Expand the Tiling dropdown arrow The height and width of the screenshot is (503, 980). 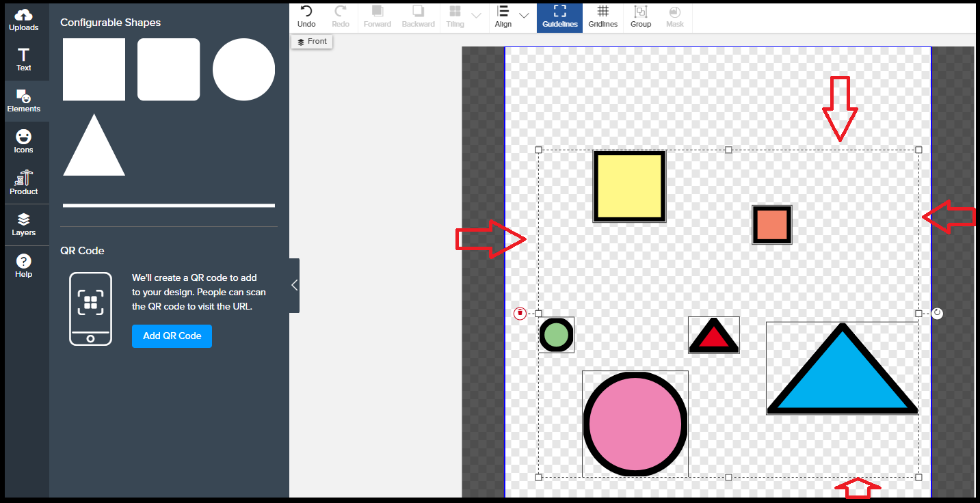coord(477,15)
